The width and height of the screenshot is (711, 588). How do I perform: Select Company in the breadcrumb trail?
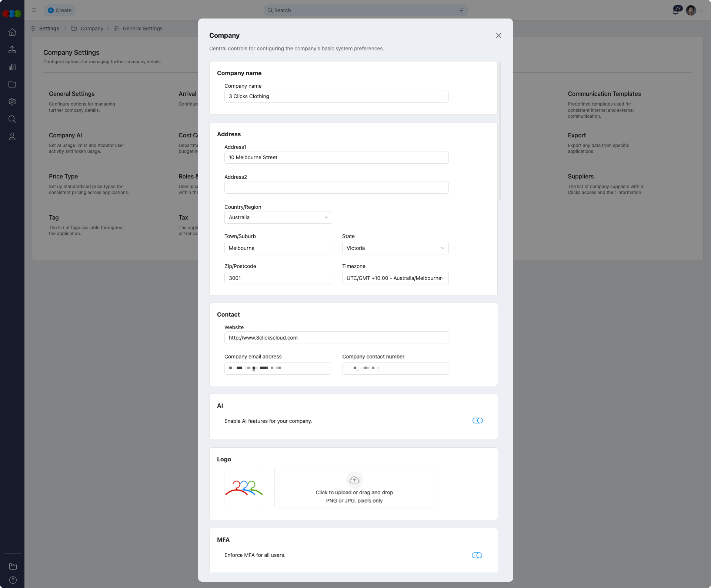tap(92, 29)
